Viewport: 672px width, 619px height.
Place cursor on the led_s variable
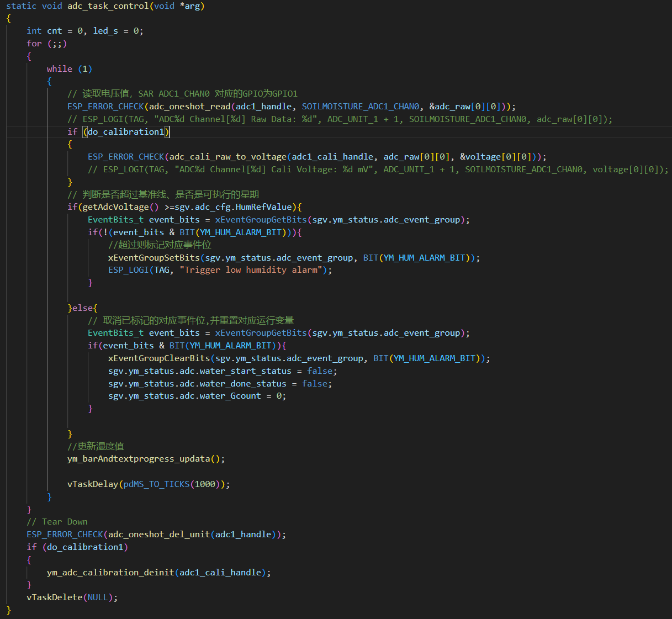tap(105, 31)
